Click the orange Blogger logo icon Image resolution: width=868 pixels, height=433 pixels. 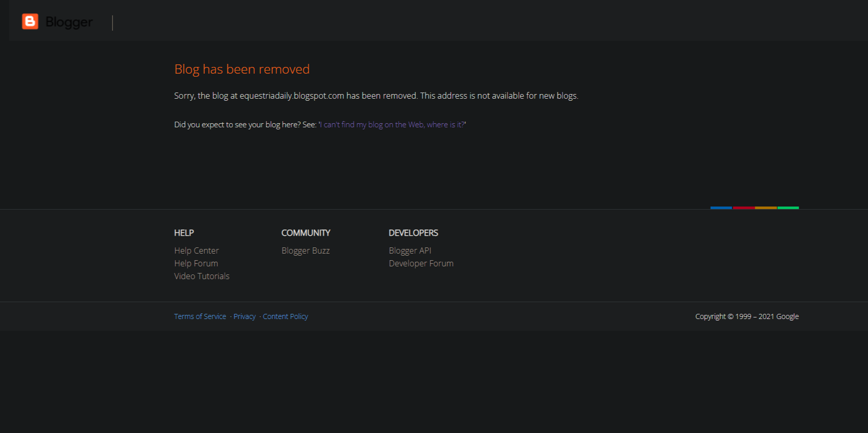30,21
